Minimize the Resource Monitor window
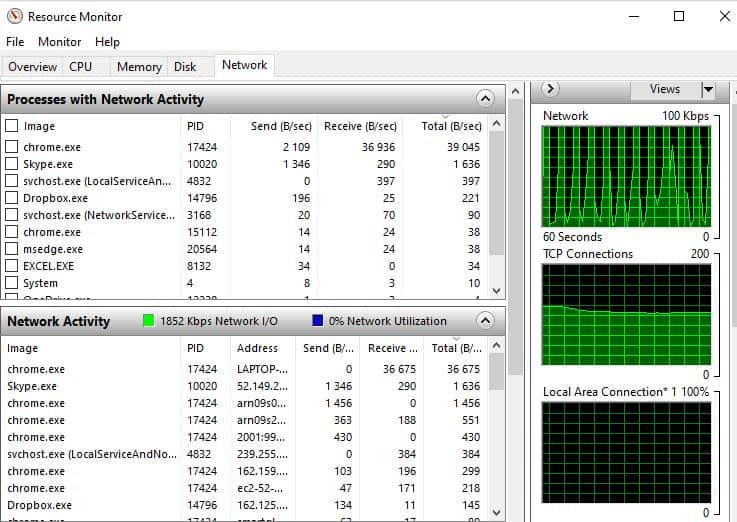 tap(634, 16)
